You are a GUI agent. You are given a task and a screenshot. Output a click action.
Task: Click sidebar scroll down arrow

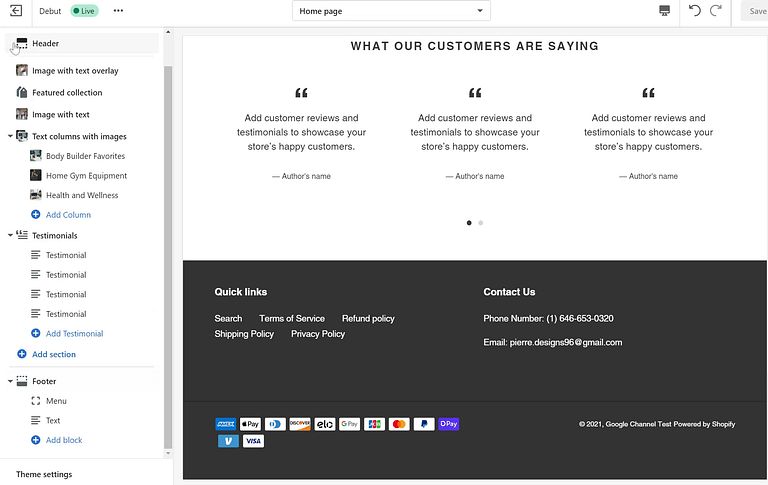point(168,453)
